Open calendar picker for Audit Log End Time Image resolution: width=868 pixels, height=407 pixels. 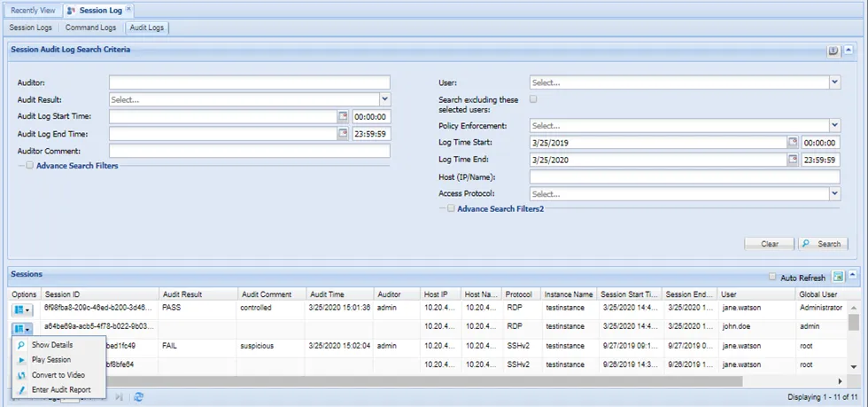[x=344, y=134]
